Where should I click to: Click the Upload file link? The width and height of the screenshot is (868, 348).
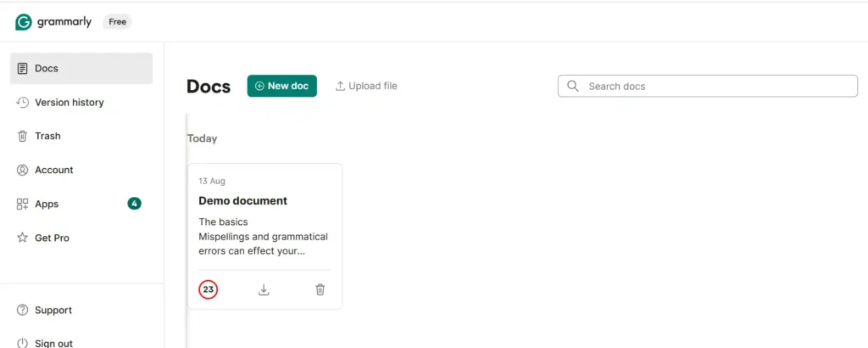366,86
